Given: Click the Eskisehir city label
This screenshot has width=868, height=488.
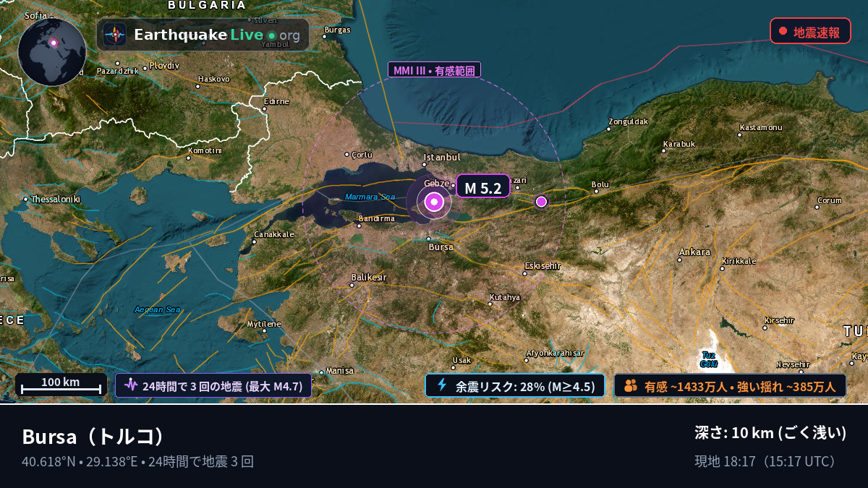Looking at the screenshot, I should pos(543,266).
